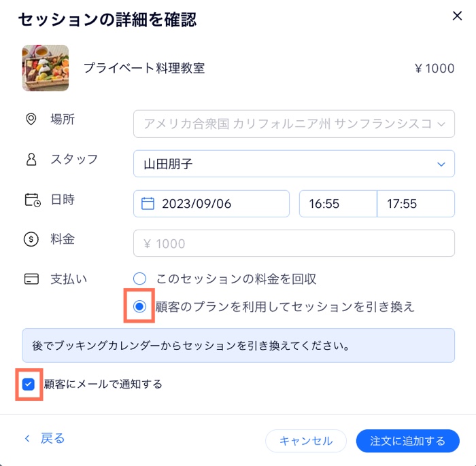The width and height of the screenshot is (476, 466).
Task: Click the プライベート料理教室 service thumbnail
Action: (x=46, y=68)
